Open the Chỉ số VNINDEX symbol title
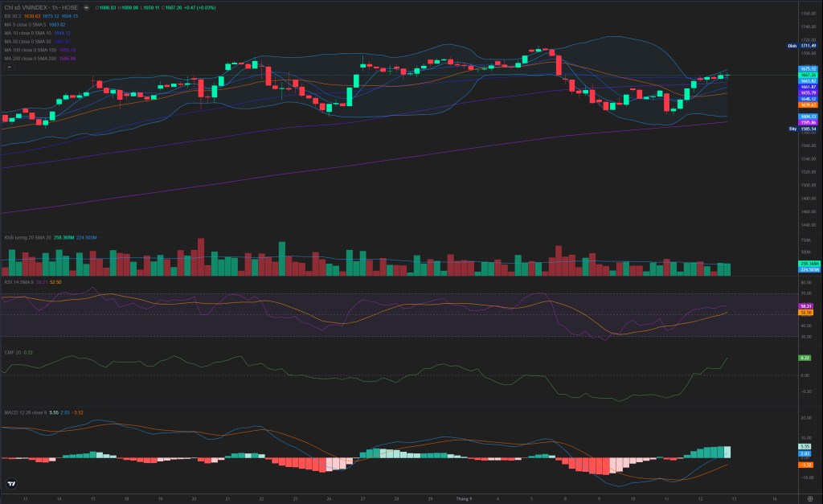823x504 pixels. pos(41,8)
